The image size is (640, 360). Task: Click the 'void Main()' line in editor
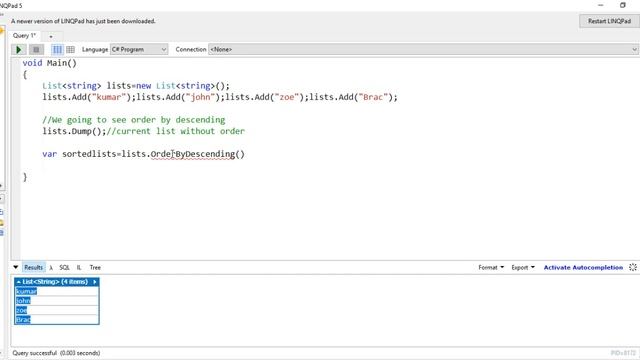pos(49,63)
